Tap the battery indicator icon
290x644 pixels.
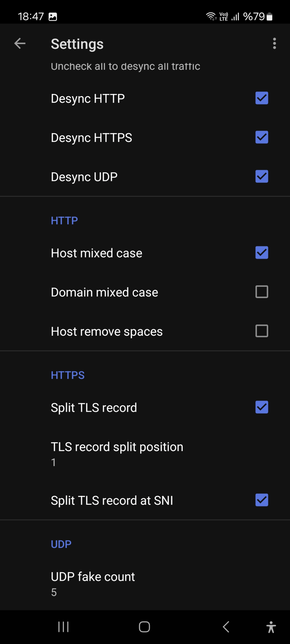tap(269, 16)
